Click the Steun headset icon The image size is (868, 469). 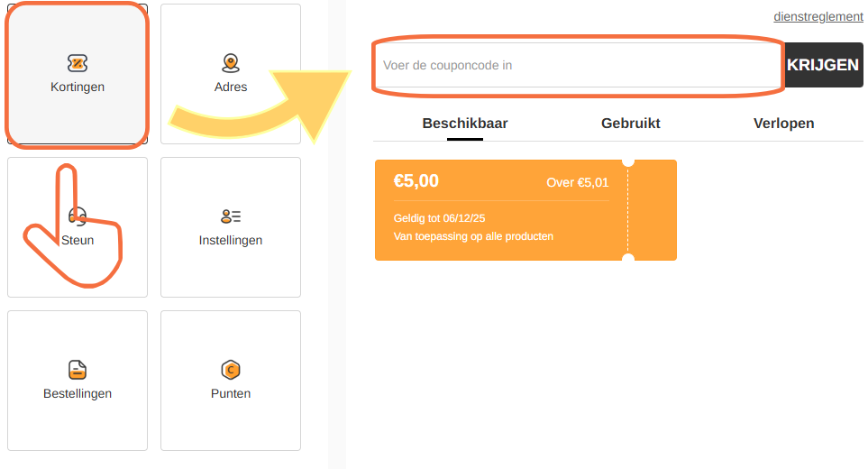(x=78, y=216)
